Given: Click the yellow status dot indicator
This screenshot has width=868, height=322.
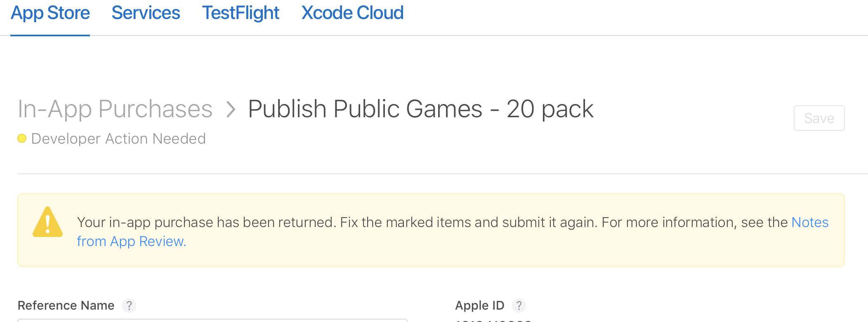Looking at the screenshot, I should (x=22, y=138).
